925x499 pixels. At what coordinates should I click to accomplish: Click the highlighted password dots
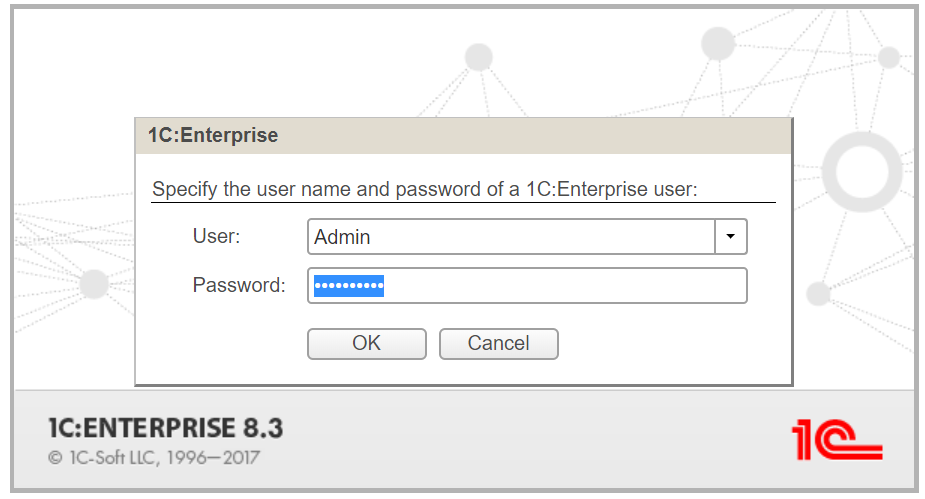point(349,286)
